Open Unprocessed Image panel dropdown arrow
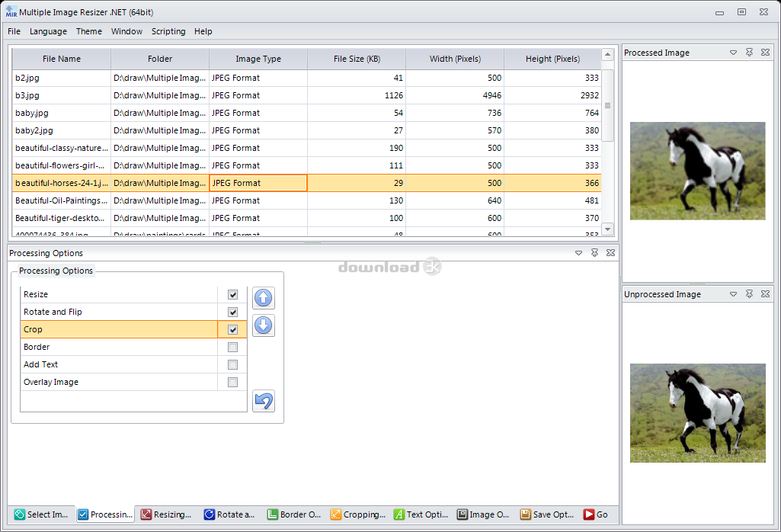 tap(733, 294)
